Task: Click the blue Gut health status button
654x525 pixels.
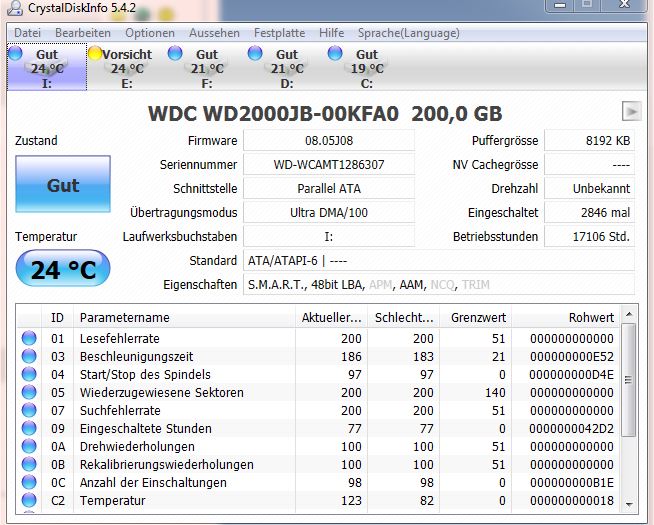Action: tap(63, 184)
